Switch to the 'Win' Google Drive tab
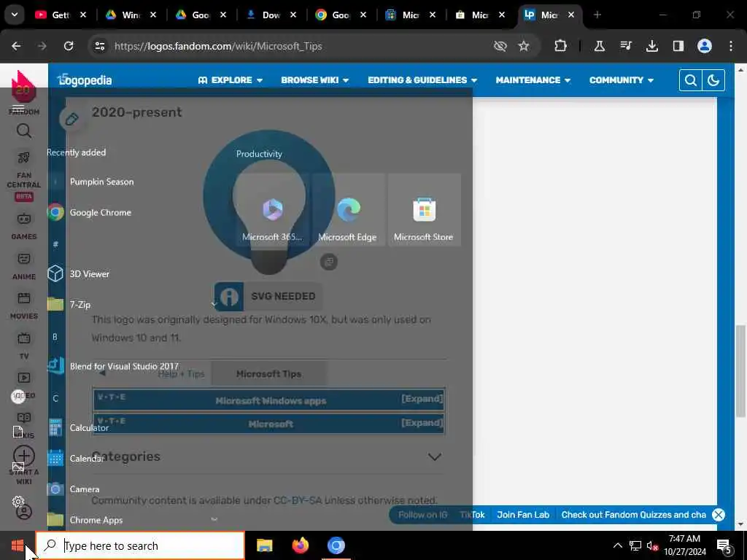Screen dimensions: 747x560 click(x=131, y=15)
